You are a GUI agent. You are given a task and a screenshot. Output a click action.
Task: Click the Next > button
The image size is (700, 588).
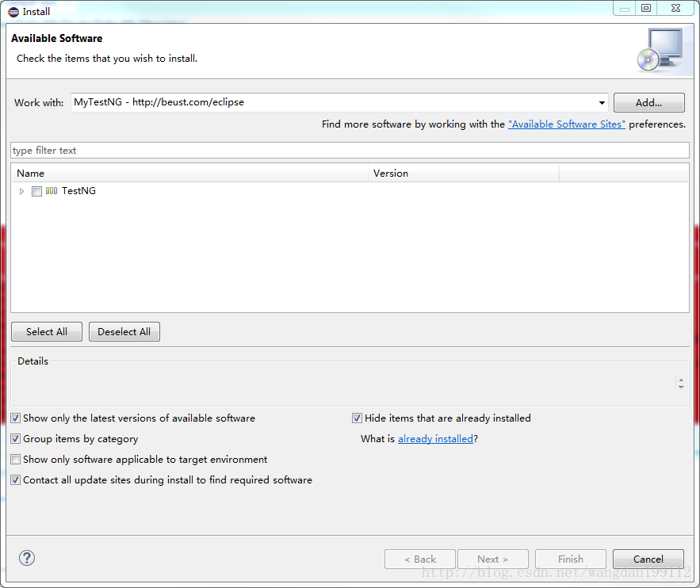coord(493,559)
